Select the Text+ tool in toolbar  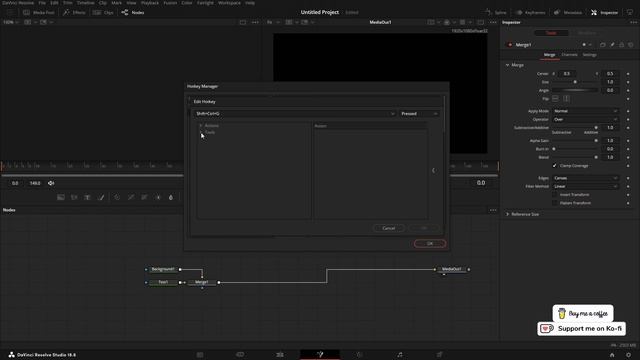[87, 198]
